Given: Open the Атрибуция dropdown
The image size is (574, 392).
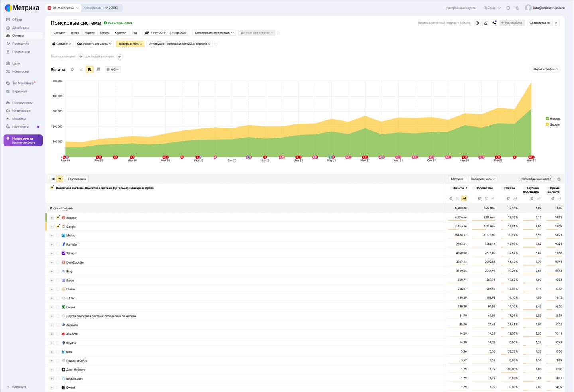Looking at the screenshot, I should (x=180, y=44).
